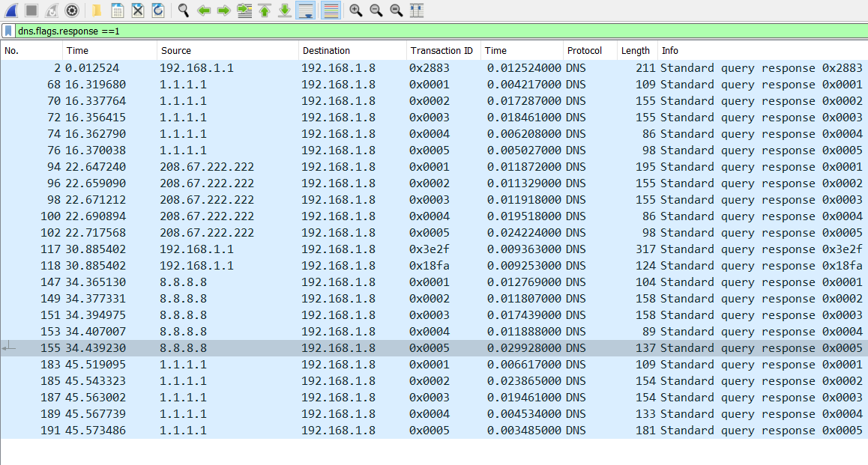This screenshot has height=465, width=868.
Task: Open a saved capture file
Action: click(96, 10)
